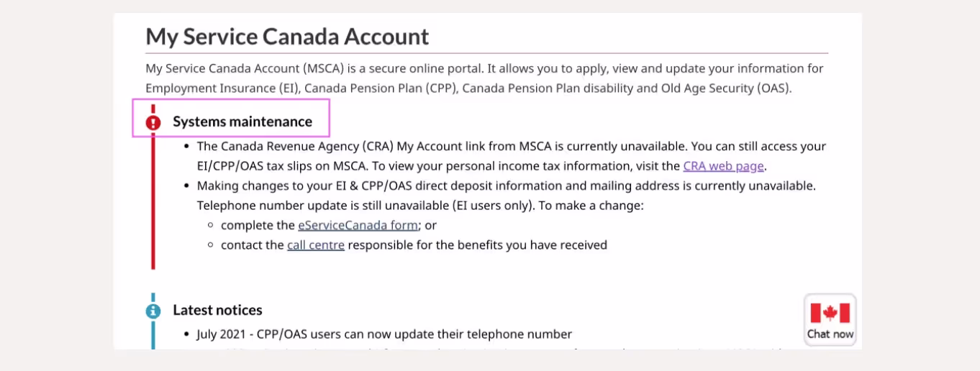
Task: Click the horizontal rule under the page title
Action: click(486, 53)
